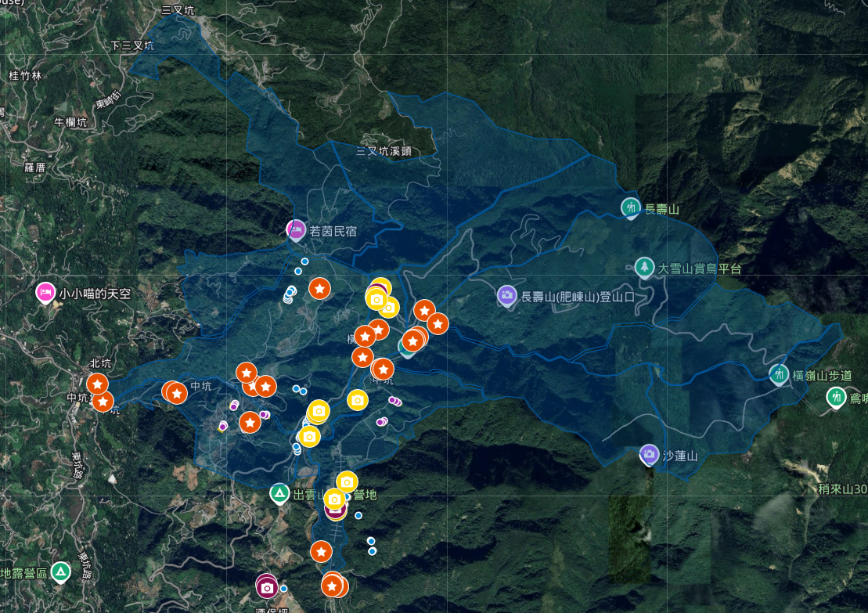The image size is (868, 613).
Task: Click the 鳶嘴 hiking marker at right edge
Action: click(837, 397)
